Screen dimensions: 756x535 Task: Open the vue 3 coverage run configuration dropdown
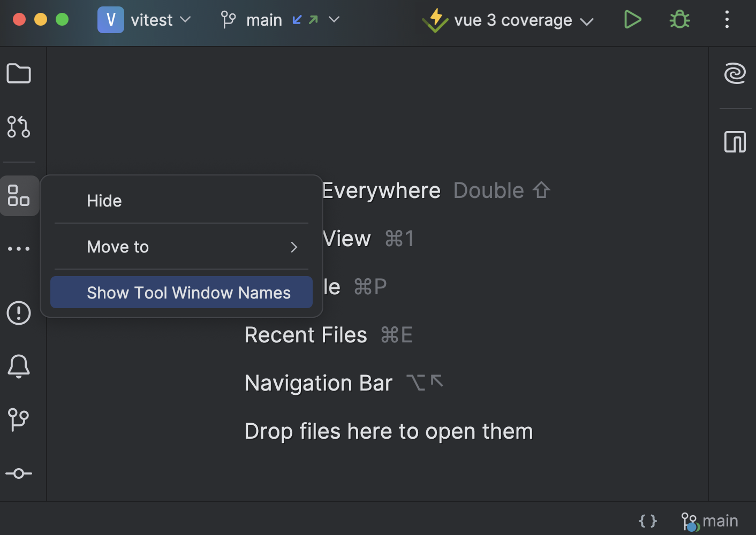pyautogui.click(x=588, y=21)
